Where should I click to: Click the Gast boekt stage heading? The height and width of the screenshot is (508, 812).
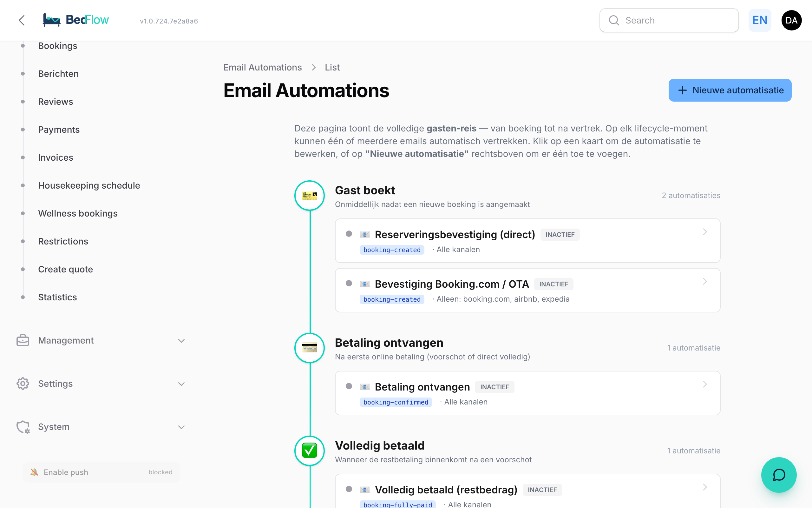click(x=365, y=190)
